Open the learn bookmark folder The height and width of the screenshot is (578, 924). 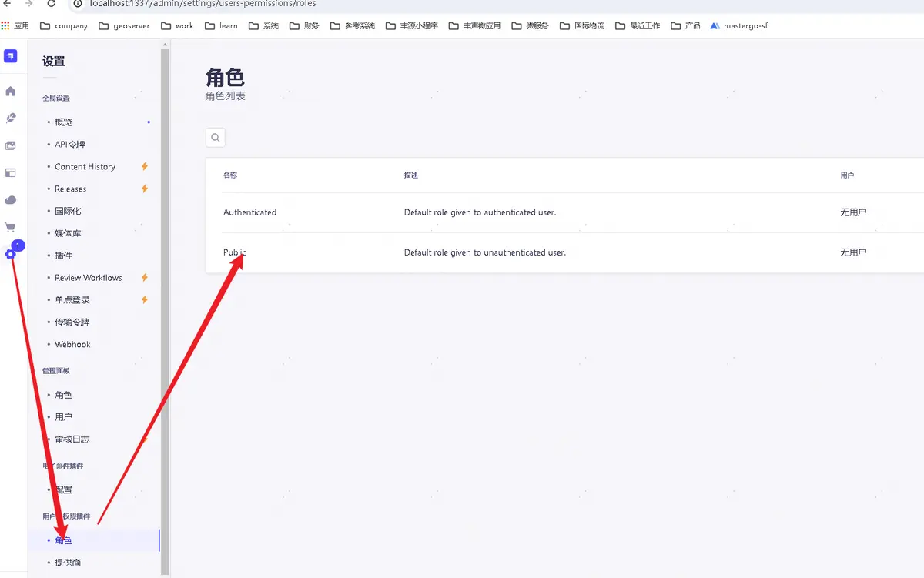click(222, 25)
